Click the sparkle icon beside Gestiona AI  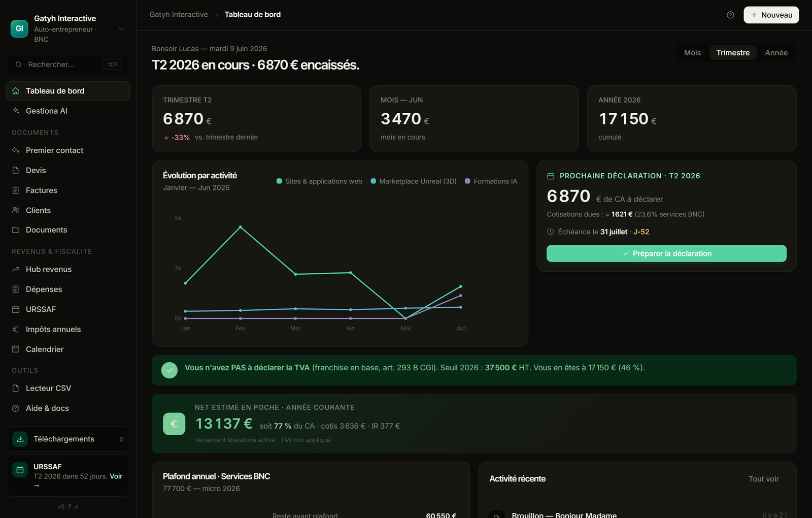(16, 111)
